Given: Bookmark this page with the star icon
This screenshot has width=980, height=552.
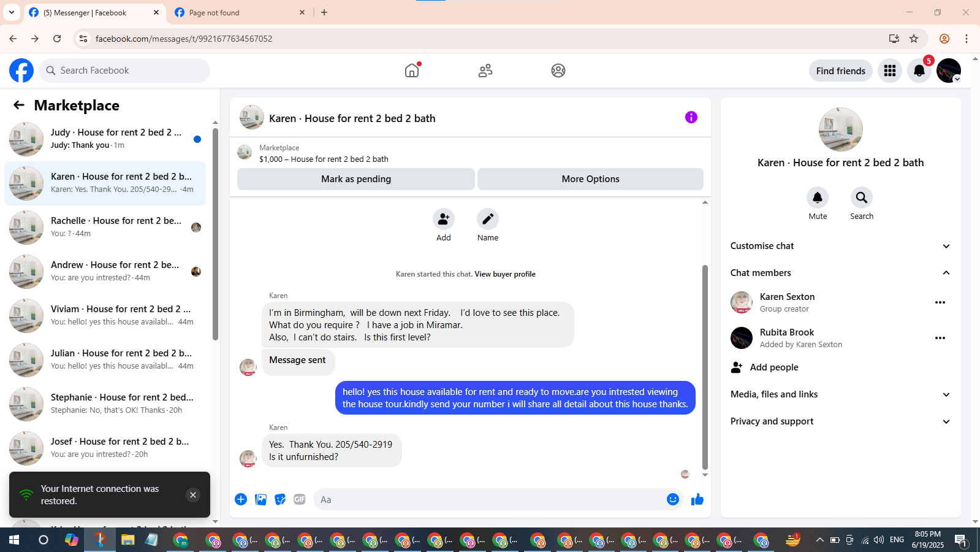Looking at the screenshot, I should click(914, 39).
